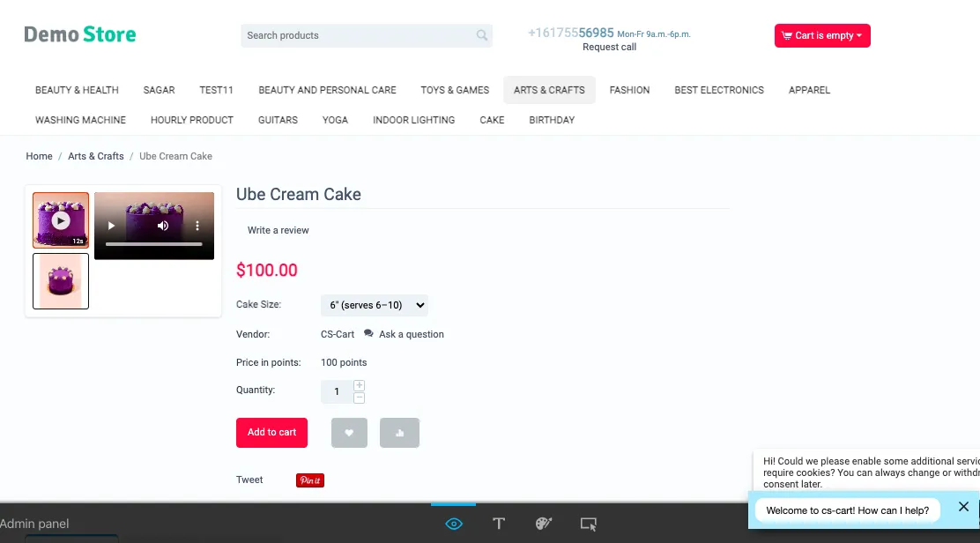The image size is (980, 543).
Task: Open TEST11 category
Action: coord(216,90)
